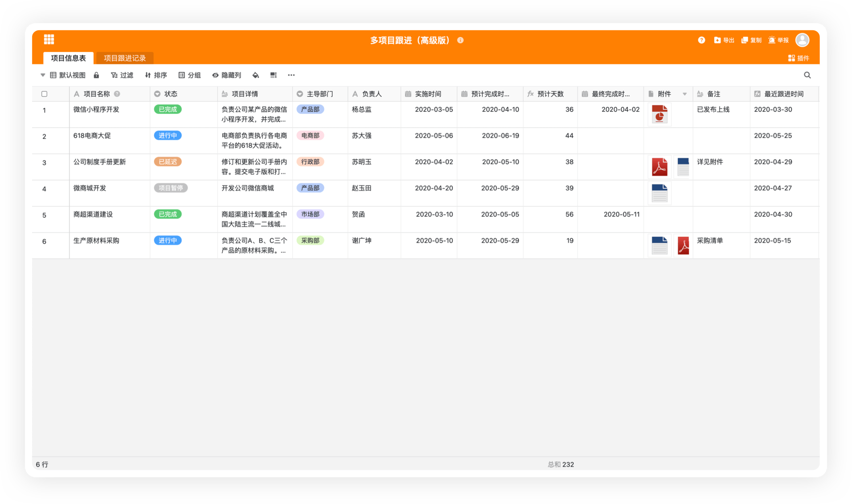Click the user avatar icon
Image resolution: width=852 pixels, height=504 pixels.
point(802,40)
